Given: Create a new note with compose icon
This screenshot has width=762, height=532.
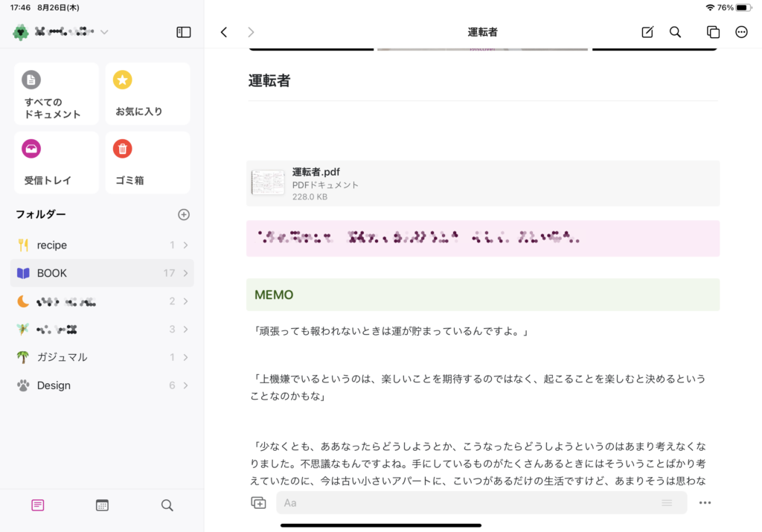Looking at the screenshot, I should tap(647, 32).
